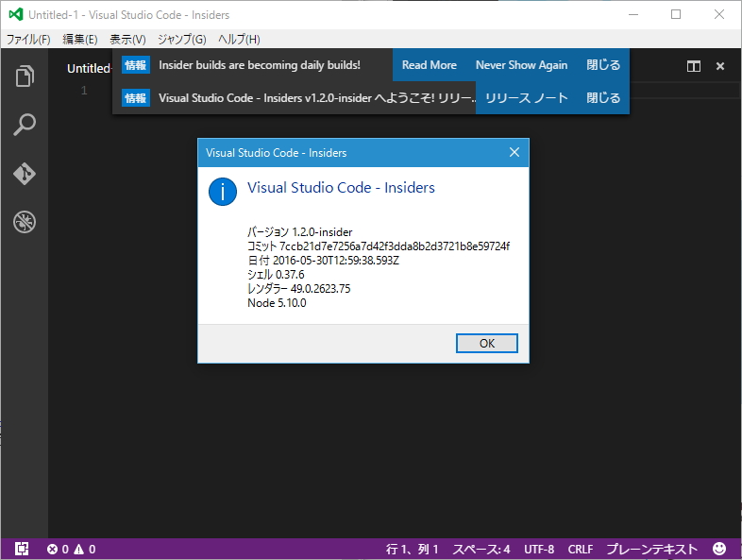Image resolution: width=742 pixels, height=560 pixels.
Task: Click line number 1 in the editor gutter
Action: point(84,90)
